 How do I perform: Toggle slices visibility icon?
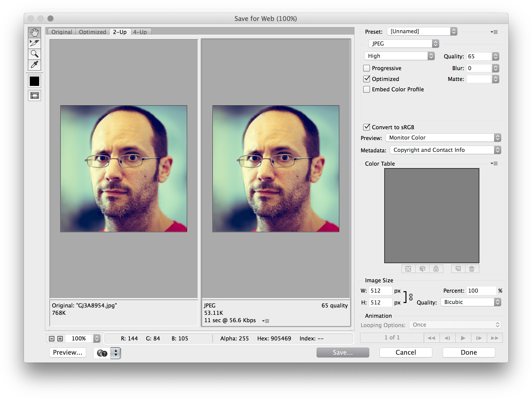coord(34,96)
